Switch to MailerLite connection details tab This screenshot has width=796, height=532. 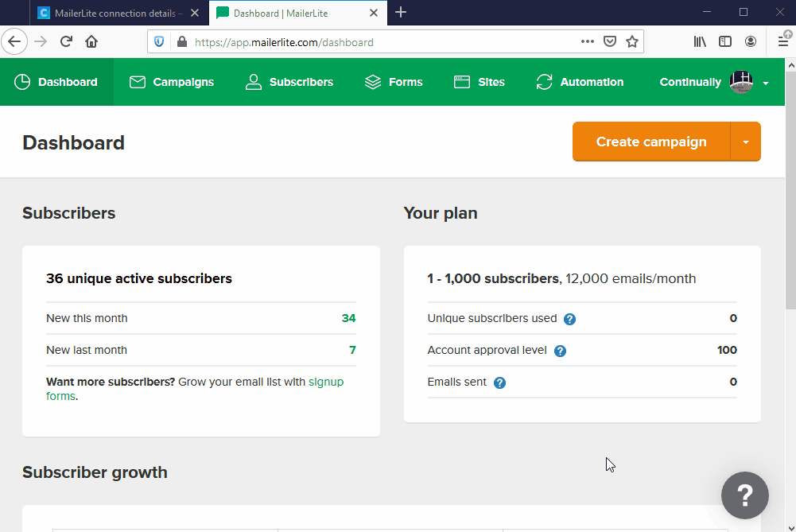tap(119, 13)
